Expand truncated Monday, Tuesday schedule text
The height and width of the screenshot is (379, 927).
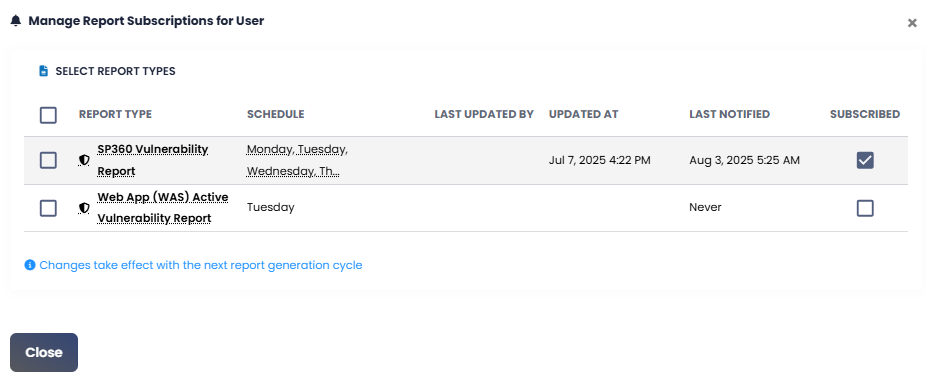[297, 160]
